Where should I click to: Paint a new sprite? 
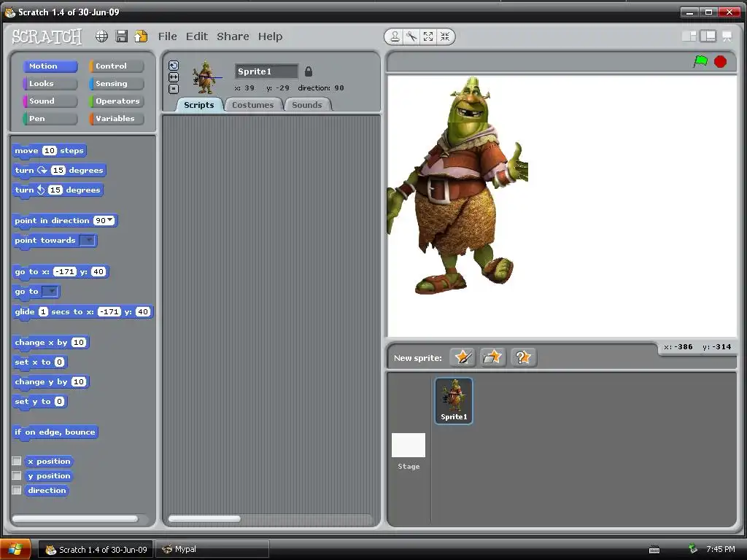point(462,357)
